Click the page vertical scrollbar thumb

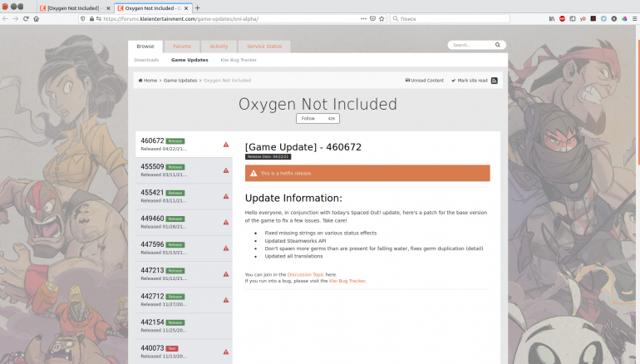[x=638, y=101]
